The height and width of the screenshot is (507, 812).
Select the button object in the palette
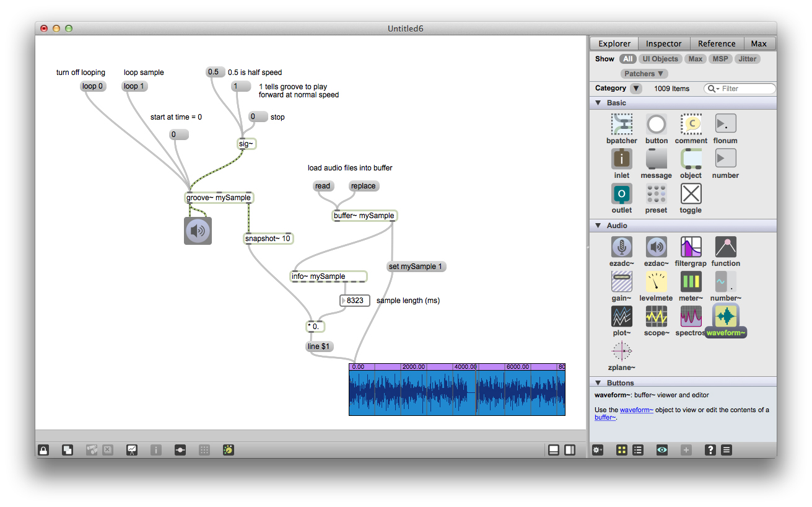click(657, 125)
